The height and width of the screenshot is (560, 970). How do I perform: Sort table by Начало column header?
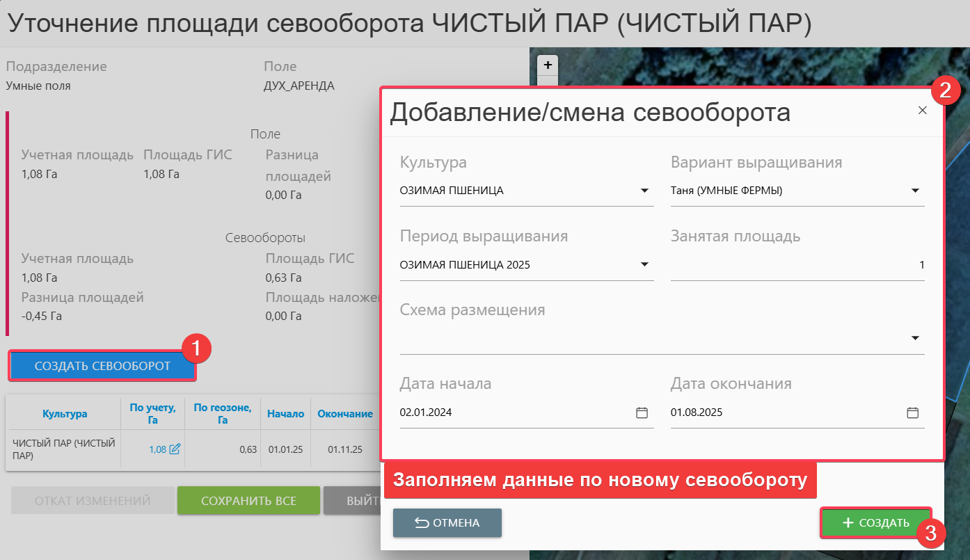pyautogui.click(x=285, y=414)
